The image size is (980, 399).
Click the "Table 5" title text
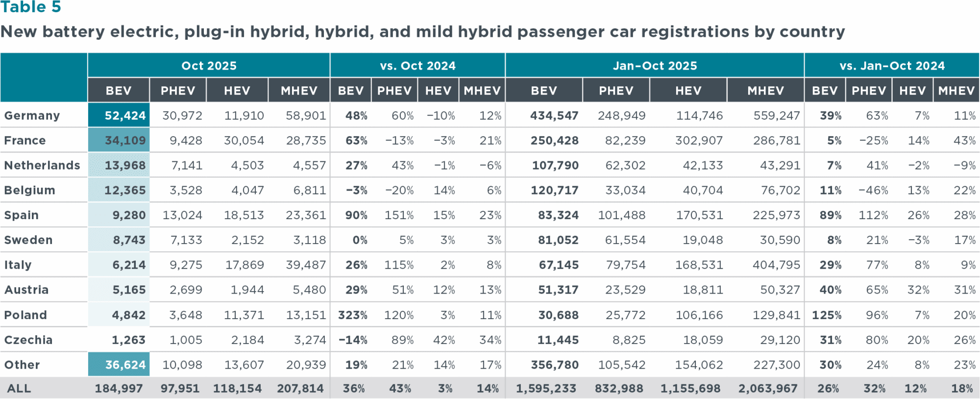[31, 7]
